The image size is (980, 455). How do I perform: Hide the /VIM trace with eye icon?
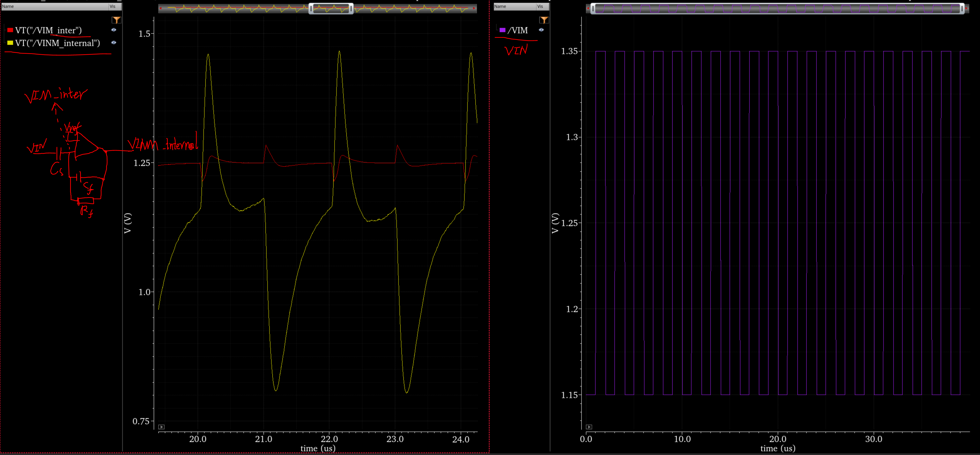pyautogui.click(x=541, y=30)
